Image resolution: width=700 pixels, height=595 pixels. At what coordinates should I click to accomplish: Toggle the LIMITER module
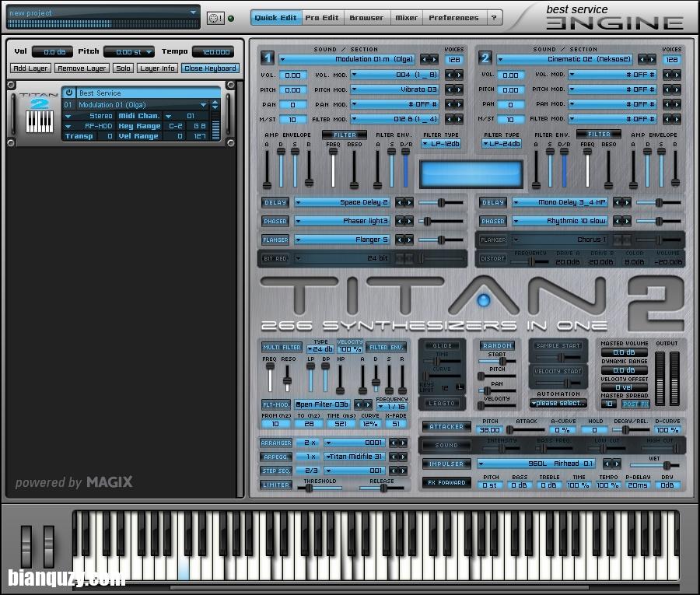tap(276, 485)
